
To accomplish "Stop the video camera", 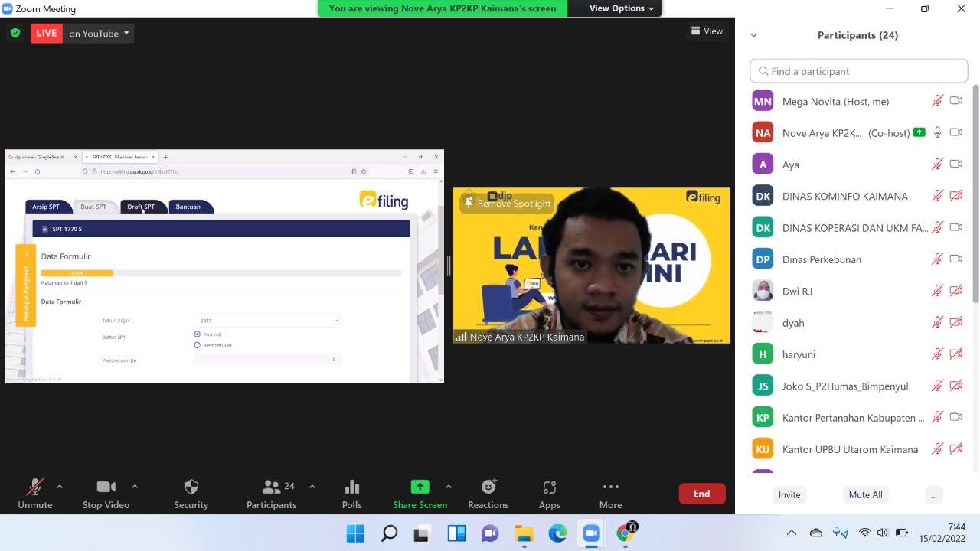I will pos(106,487).
